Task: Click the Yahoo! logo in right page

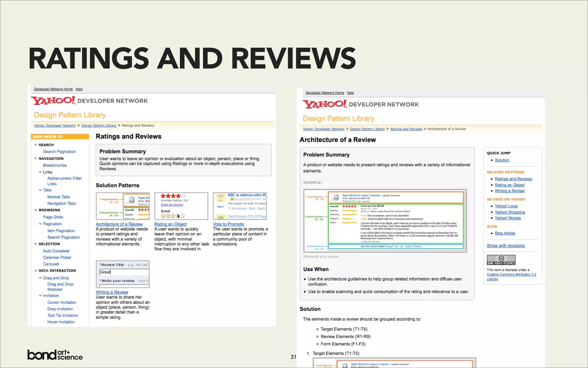Action: (x=325, y=104)
